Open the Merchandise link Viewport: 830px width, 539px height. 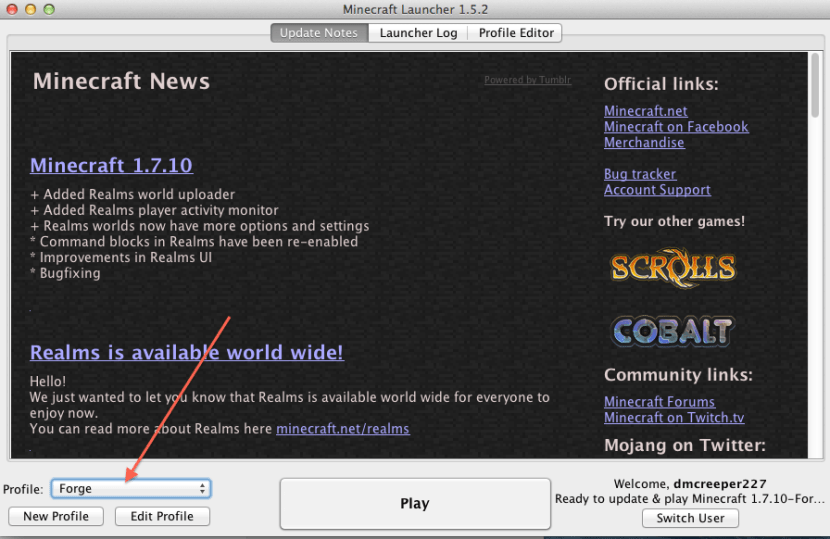644,143
